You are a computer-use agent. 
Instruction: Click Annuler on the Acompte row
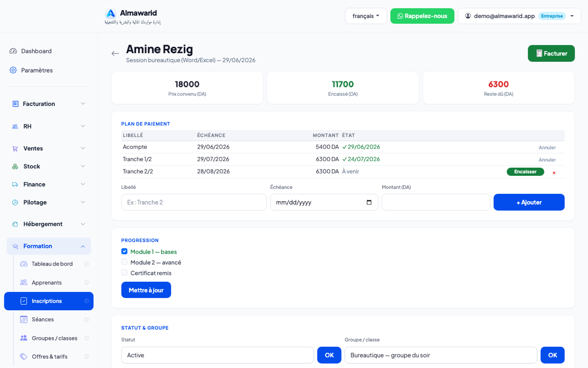[547, 148]
